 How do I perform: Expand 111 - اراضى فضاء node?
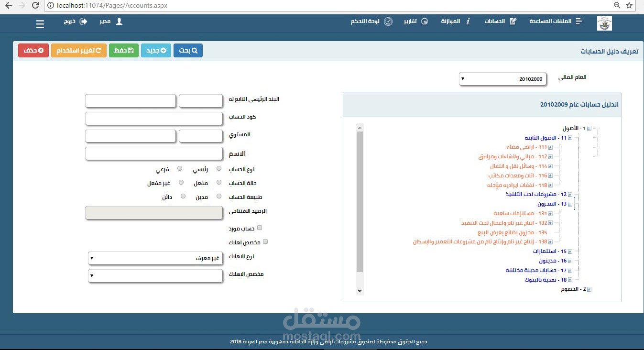(x=550, y=147)
